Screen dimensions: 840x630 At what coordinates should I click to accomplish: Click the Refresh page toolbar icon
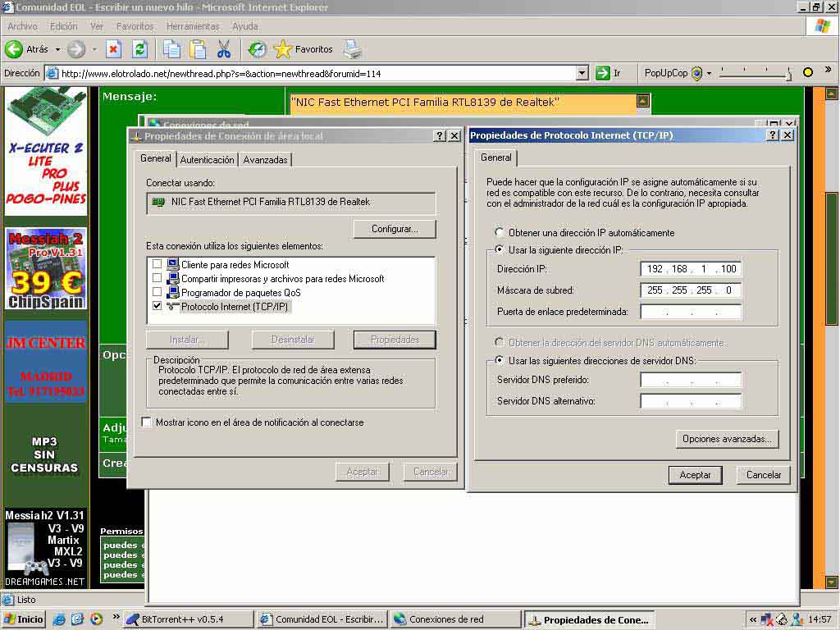(x=140, y=49)
